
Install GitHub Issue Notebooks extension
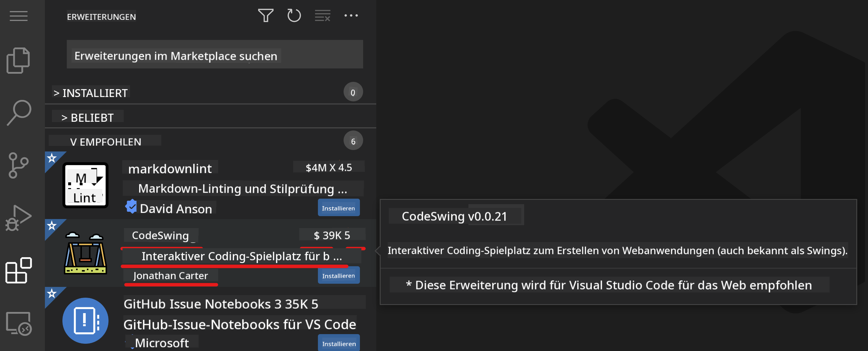pyautogui.click(x=338, y=343)
